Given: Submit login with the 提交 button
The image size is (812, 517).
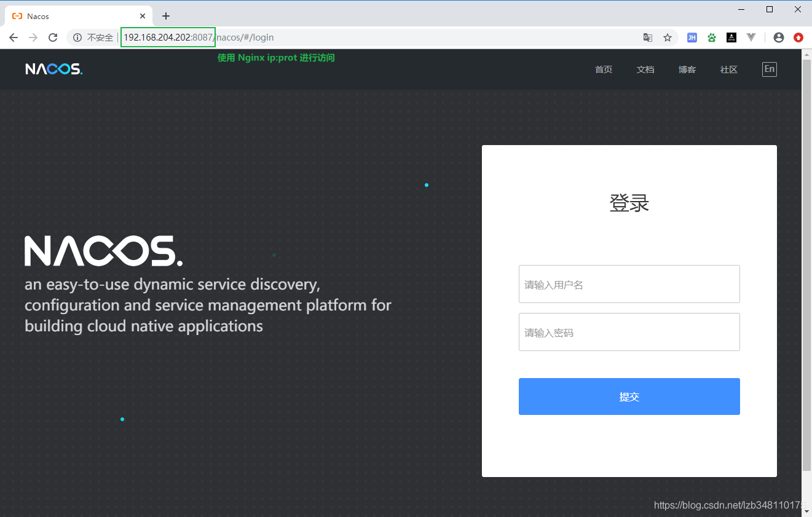Looking at the screenshot, I should [629, 397].
